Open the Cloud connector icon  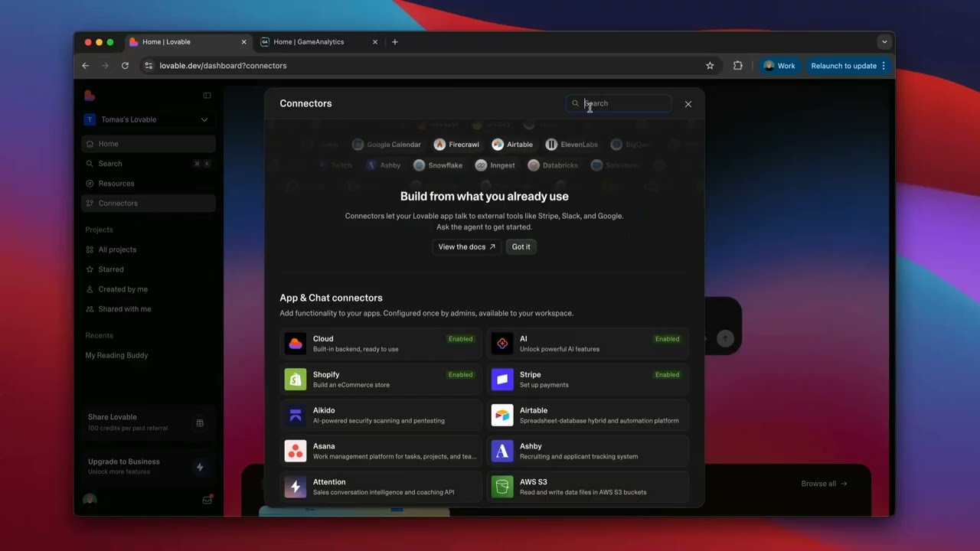[296, 344]
